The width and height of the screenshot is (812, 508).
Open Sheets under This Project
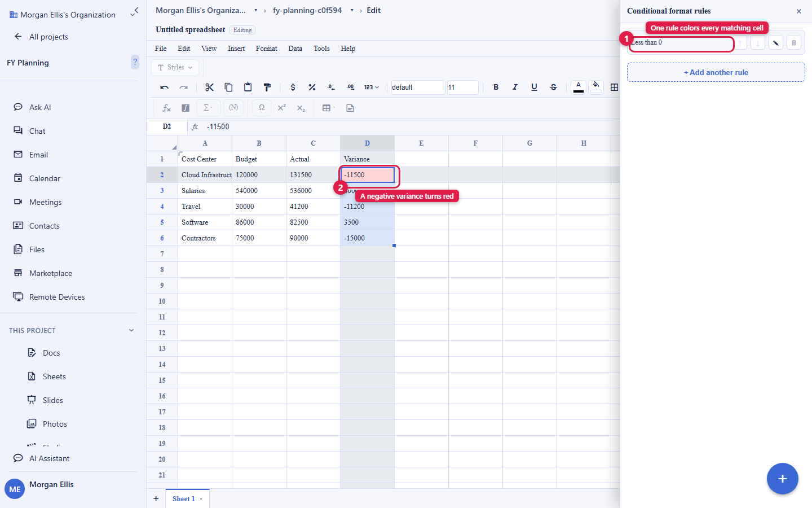54,376
